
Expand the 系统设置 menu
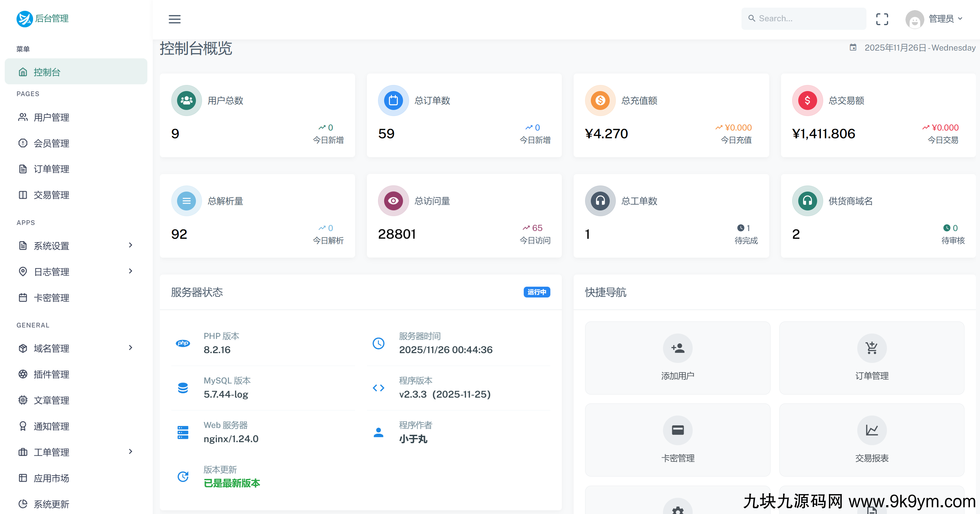131,246
